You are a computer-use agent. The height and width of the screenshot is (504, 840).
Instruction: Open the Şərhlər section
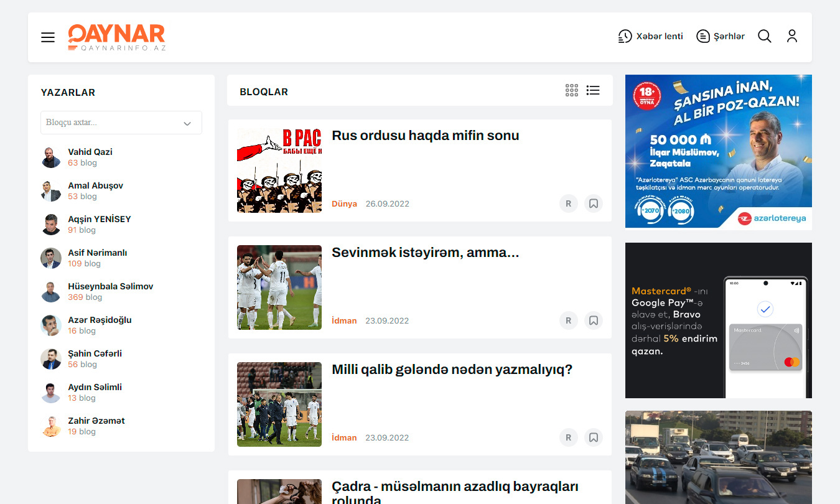click(x=720, y=36)
